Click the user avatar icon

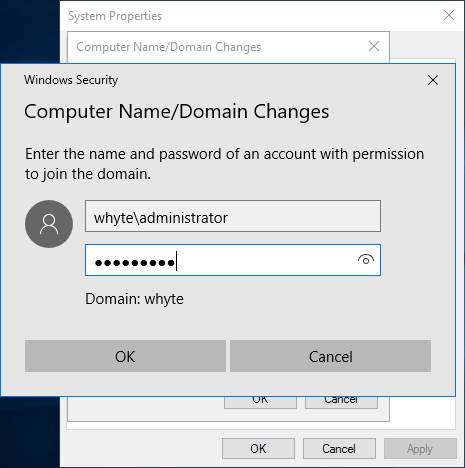(x=49, y=224)
